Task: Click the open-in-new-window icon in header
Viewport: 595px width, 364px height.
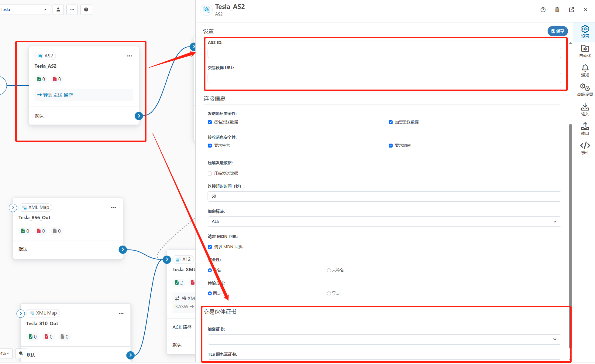Action: [x=571, y=10]
